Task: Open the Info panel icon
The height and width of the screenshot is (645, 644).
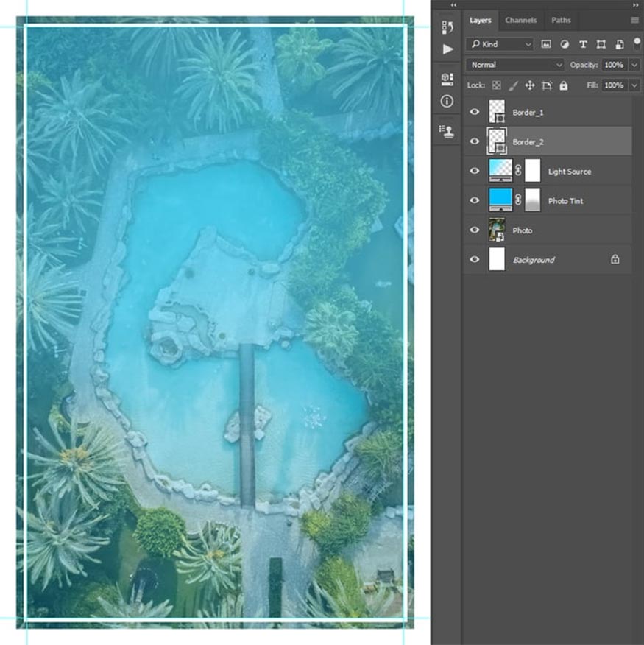Action: point(447,101)
